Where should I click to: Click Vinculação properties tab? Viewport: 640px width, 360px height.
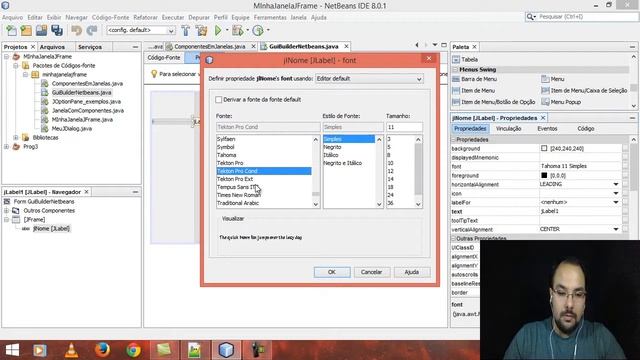[x=509, y=129]
